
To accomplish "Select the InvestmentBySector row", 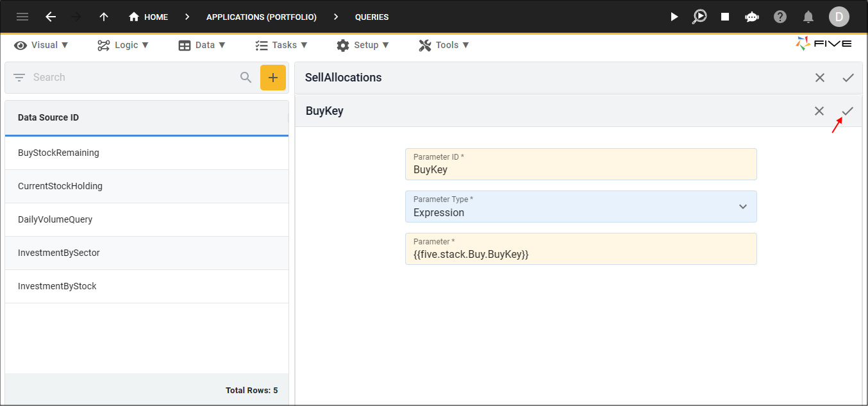I will pos(147,253).
